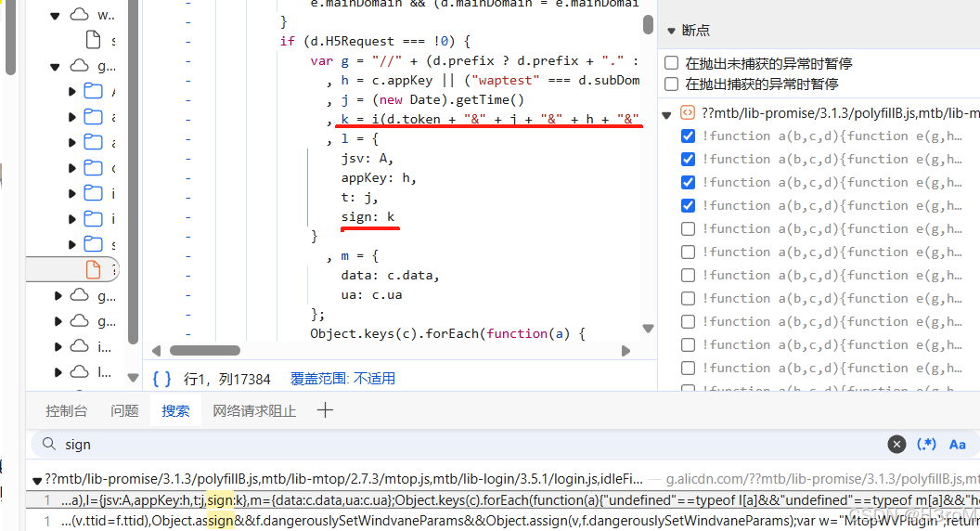
Task: Collapse the w.. domain tree node
Action: [x=55, y=16]
